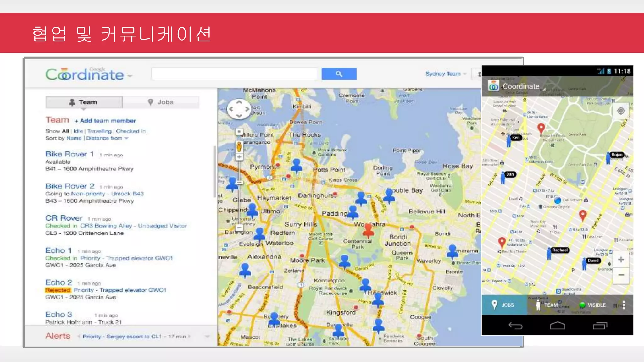Tap the Android back navigation icon
The height and width of the screenshot is (362, 644).
pos(515,326)
